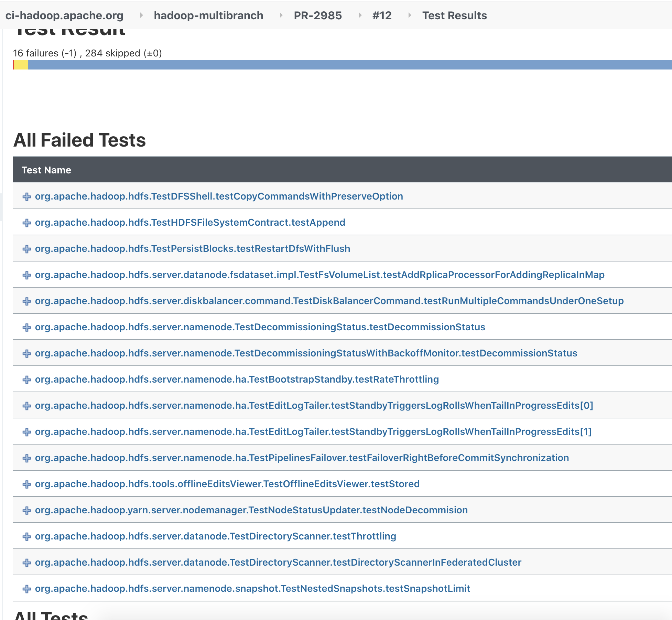Click yellow skipped segment of results bar
672x620 pixels.
21,65
